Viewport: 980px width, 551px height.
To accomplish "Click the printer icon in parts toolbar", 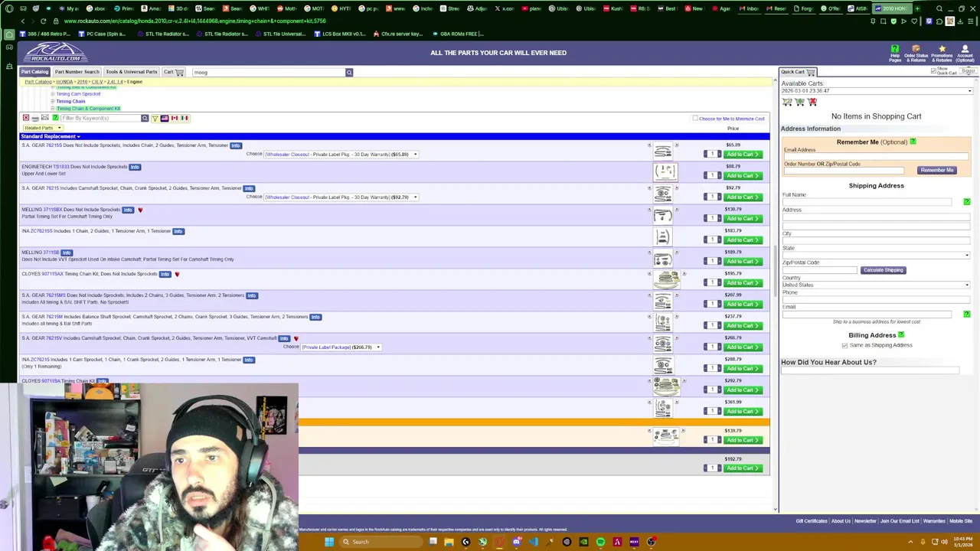I will pos(35,118).
